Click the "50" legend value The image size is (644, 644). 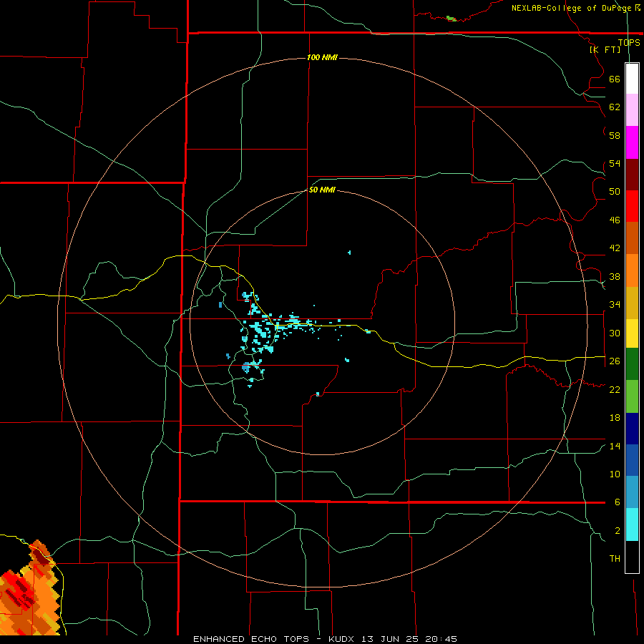[x=615, y=192]
